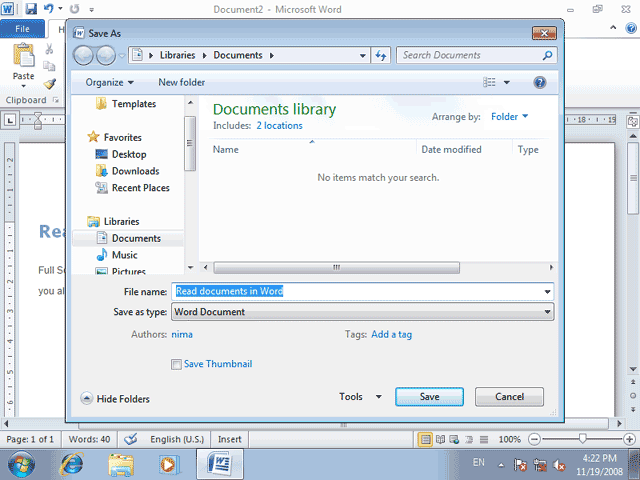The width and height of the screenshot is (640, 480).
Task: Open the view options dropdown arrow
Action: 507,82
